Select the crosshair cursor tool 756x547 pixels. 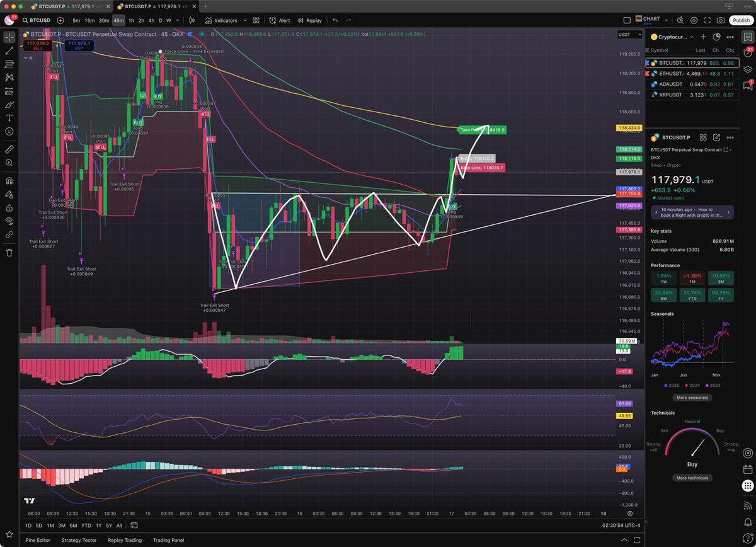[9, 37]
